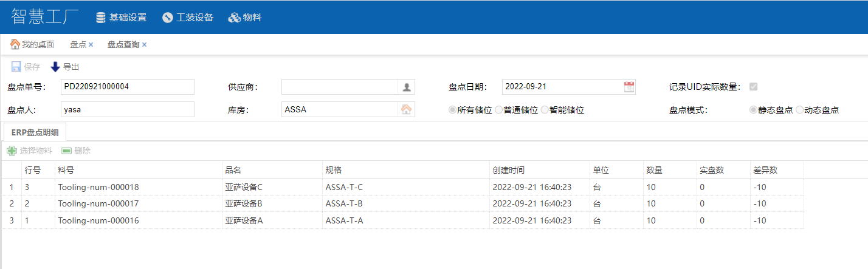Select the 普通储位 radio button
This screenshot has height=269, width=868.
coord(499,110)
